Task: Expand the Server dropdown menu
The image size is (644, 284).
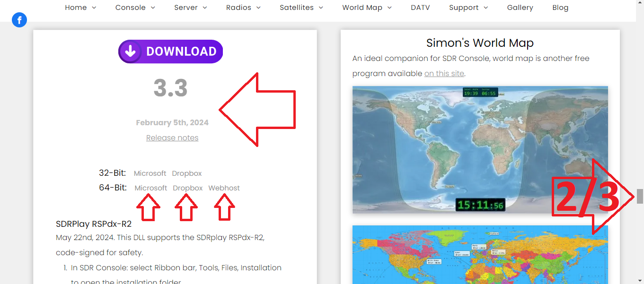Action: point(190,8)
